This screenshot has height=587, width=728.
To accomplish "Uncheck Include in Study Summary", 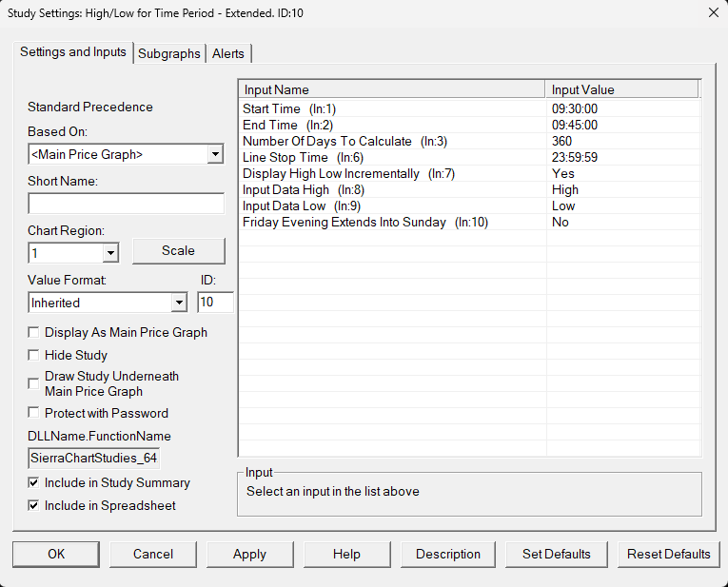I will [x=33, y=483].
